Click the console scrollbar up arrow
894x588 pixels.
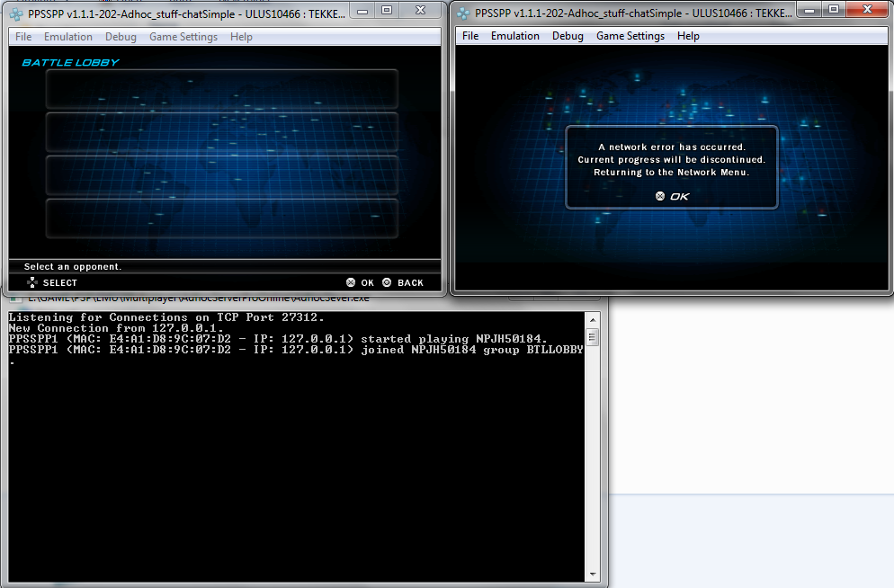click(592, 318)
